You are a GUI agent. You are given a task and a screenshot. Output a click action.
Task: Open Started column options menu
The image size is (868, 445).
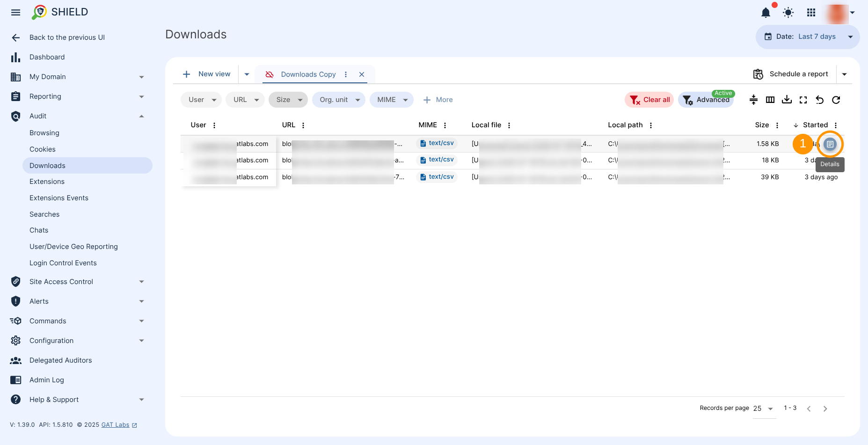836,125
